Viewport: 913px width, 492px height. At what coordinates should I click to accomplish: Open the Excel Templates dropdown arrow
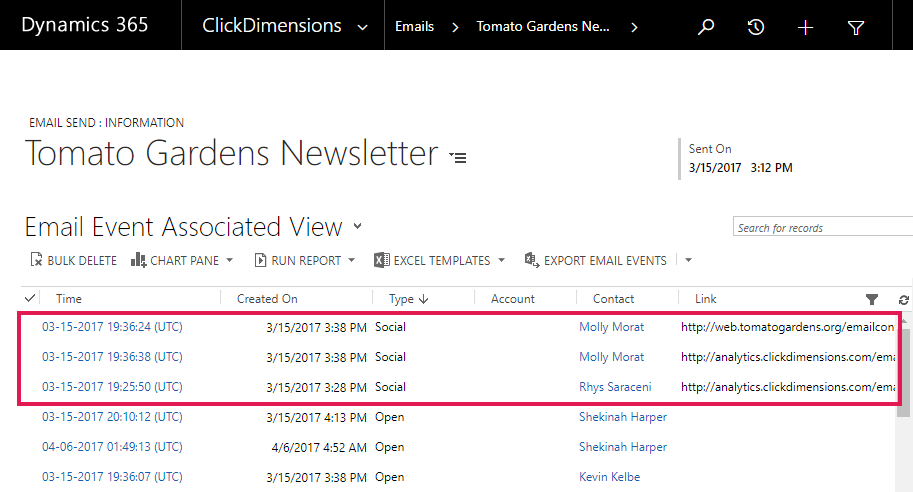pyautogui.click(x=501, y=260)
